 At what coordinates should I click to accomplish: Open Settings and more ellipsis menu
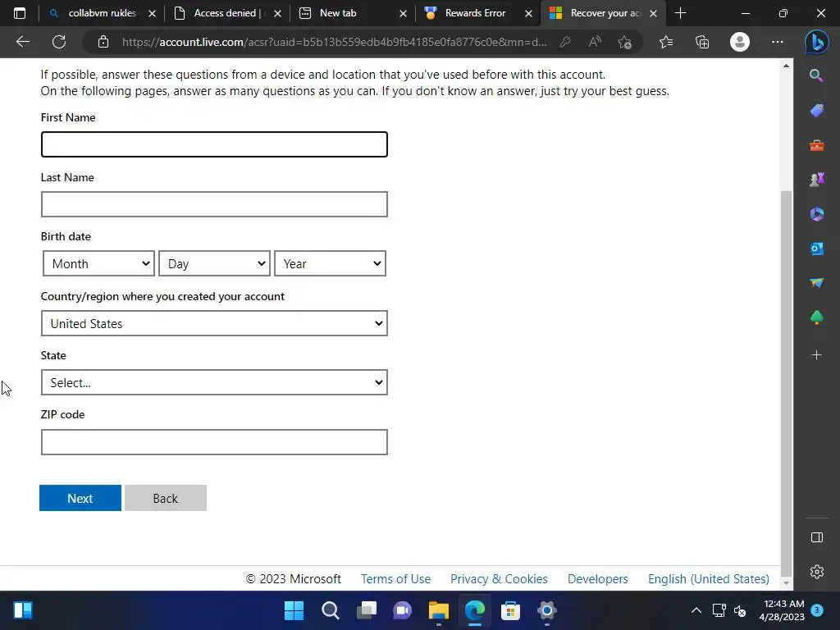(x=778, y=42)
